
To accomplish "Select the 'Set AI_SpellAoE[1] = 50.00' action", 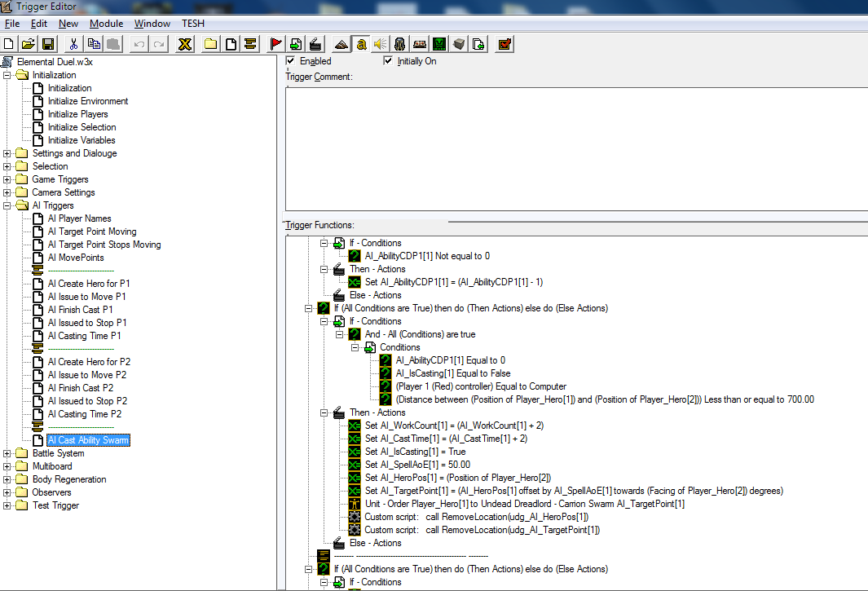I will pos(417,465).
